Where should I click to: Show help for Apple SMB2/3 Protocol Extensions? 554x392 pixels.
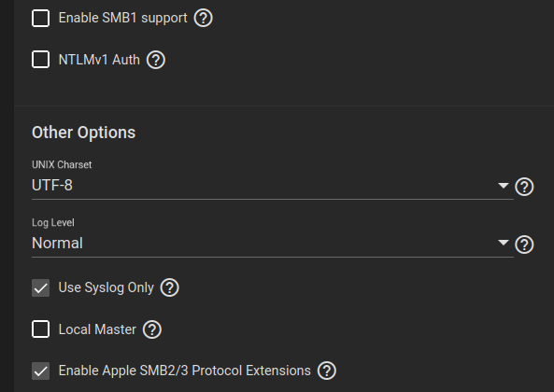pyautogui.click(x=327, y=371)
